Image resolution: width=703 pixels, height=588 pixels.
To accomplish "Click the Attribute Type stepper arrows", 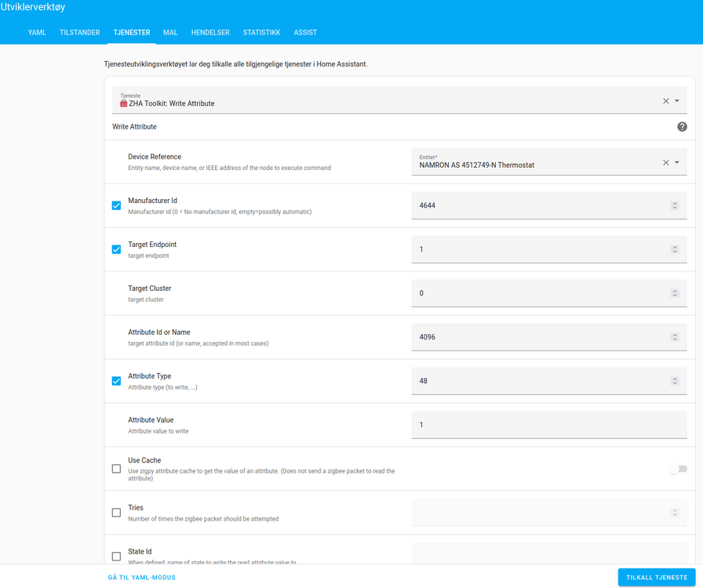I will coord(674,381).
